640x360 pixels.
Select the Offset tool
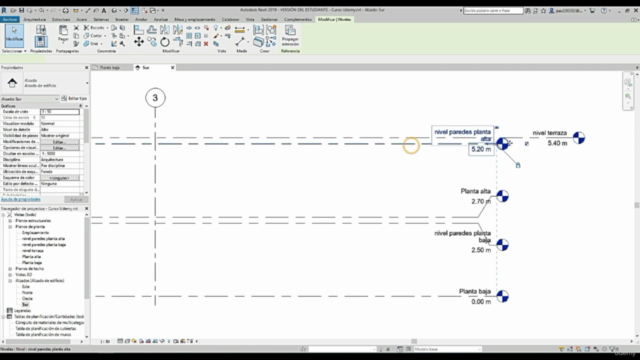(152, 29)
